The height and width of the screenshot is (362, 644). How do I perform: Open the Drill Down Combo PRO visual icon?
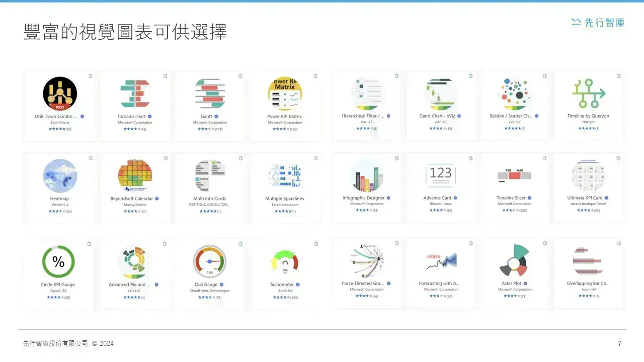pyautogui.click(x=60, y=94)
